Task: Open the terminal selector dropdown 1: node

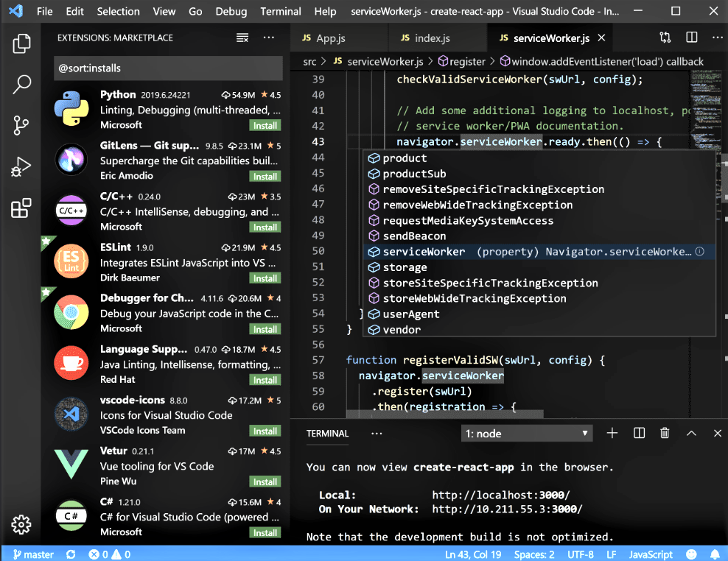Action: (527, 434)
